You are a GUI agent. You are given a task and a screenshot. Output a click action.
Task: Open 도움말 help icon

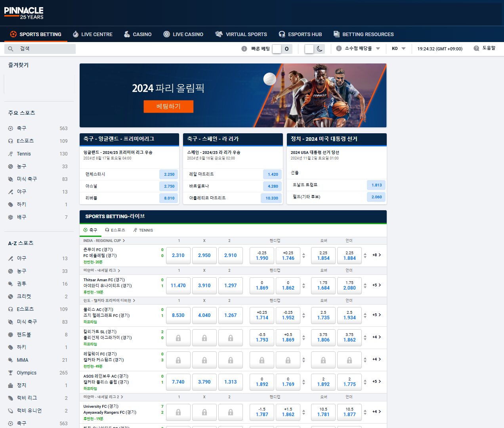coord(476,48)
